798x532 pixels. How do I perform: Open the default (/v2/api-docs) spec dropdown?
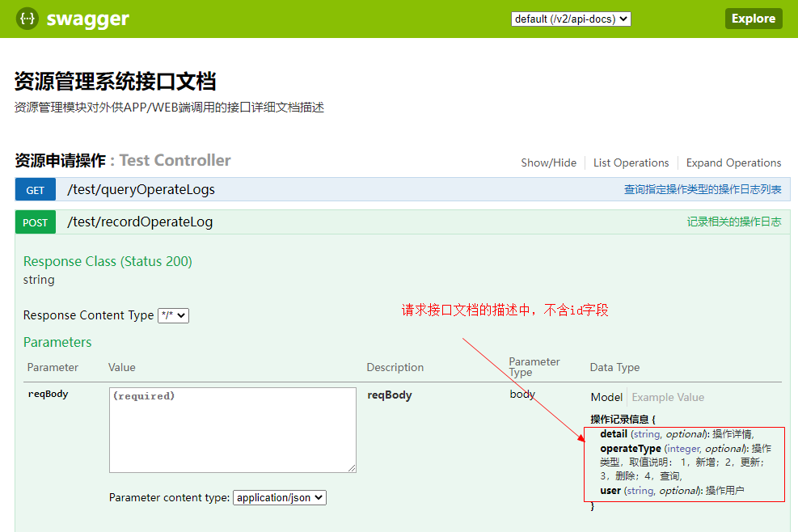point(571,19)
